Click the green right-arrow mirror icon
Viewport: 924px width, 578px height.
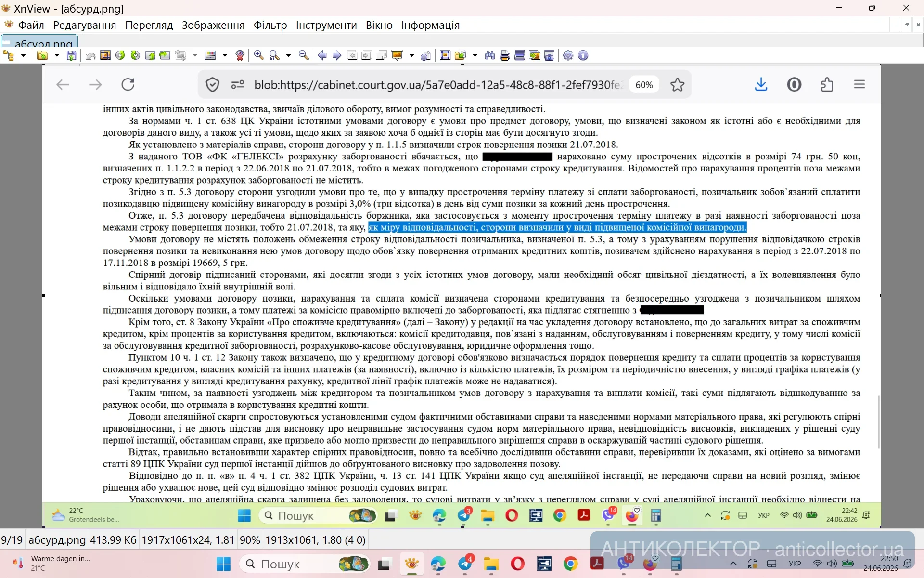(165, 55)
